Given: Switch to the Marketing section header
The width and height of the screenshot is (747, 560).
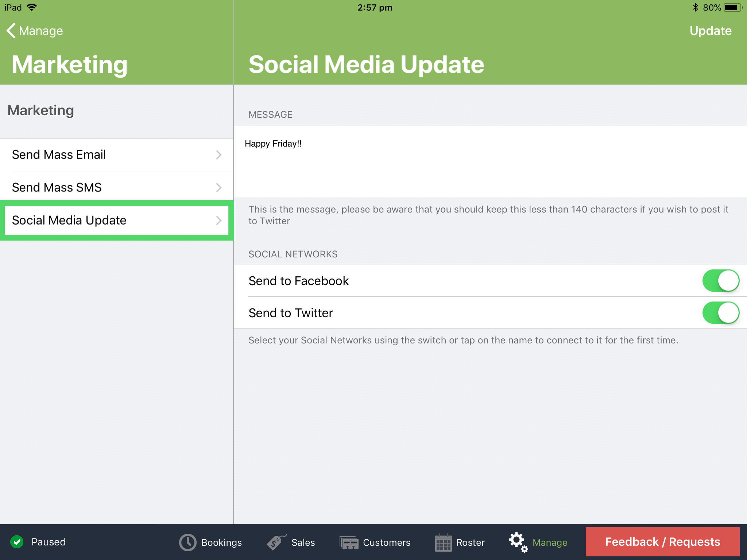Looking at the screenshot, I should pyautogui.click(x=41, y=110).
